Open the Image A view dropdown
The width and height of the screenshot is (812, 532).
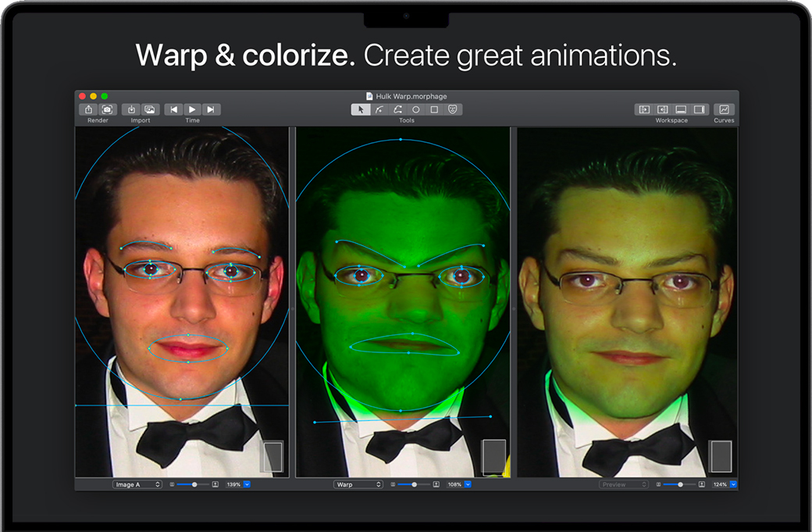coord(137,484)
